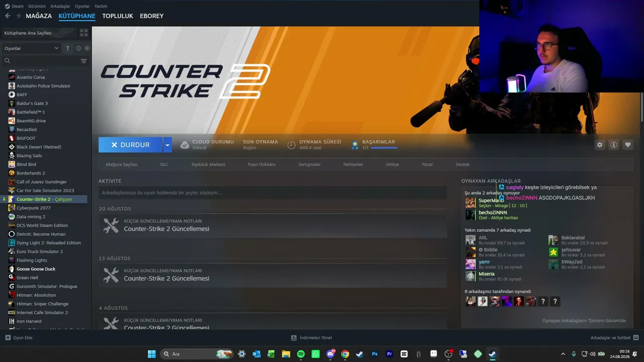Go forward with the navigation arrow
The width and height of the screenshot is (644, 362).
pyautogui.click(x=18, y=16)
